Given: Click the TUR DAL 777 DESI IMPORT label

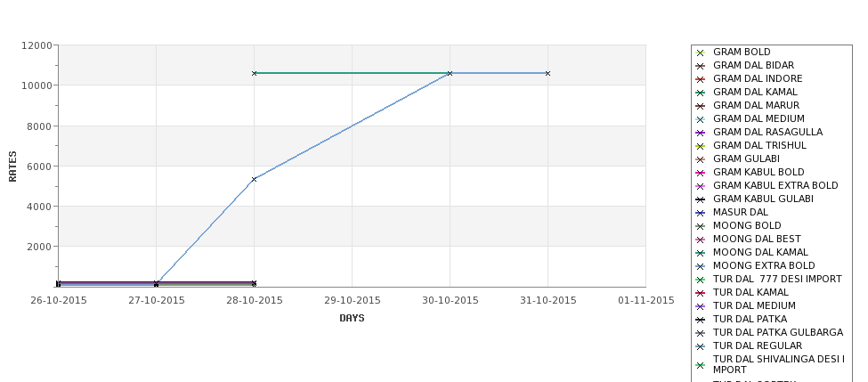Looking at the screenshot, I should point(776,279).
